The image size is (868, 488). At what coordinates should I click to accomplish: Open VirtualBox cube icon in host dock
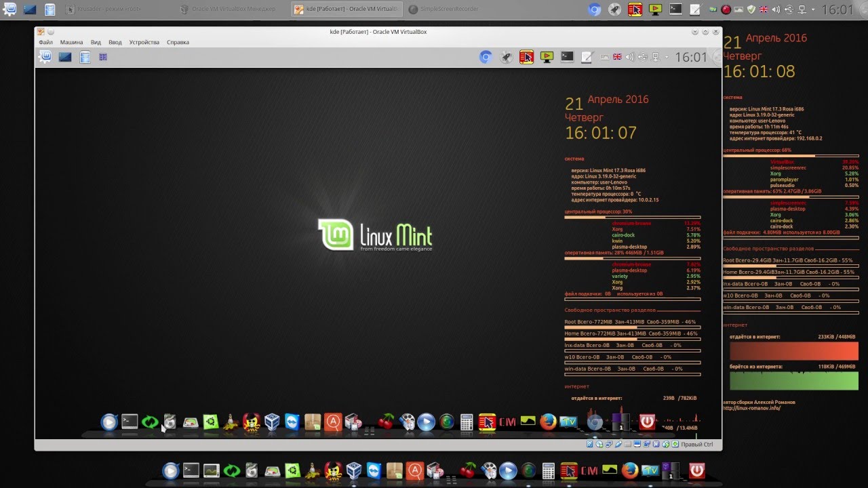point(353,470)
